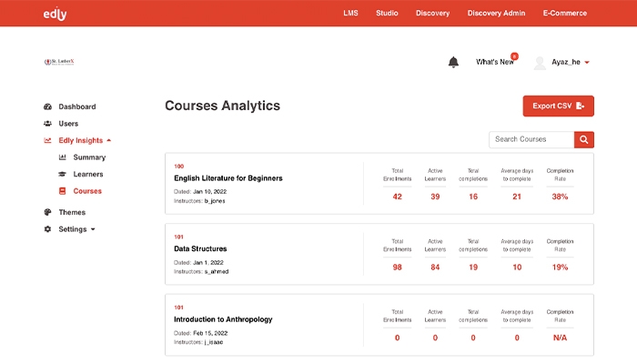This screenshot has width=637, height=364.
Task: Click the Dashboard icon in sidebar
Action: (47, 106)
